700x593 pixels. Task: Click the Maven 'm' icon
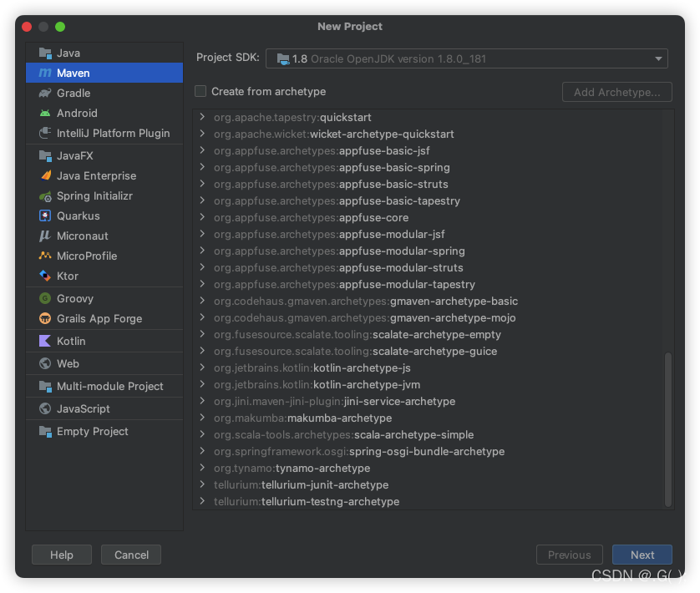45,73
